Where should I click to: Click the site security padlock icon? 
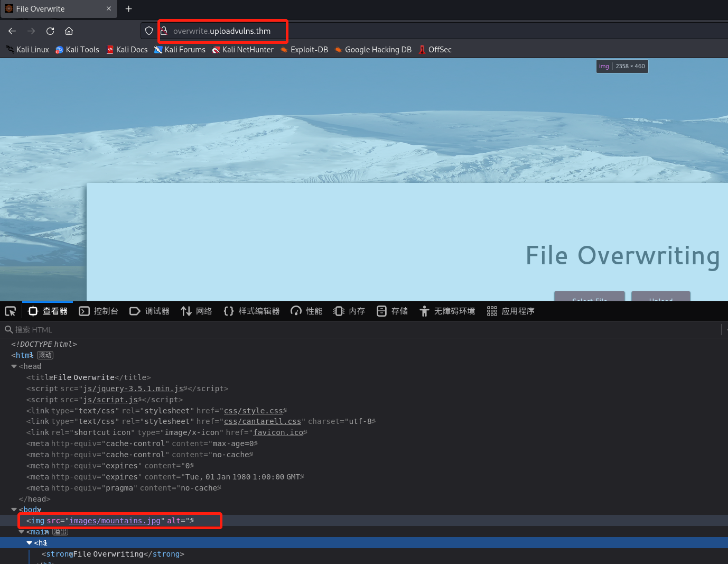(x=164, y=31)
